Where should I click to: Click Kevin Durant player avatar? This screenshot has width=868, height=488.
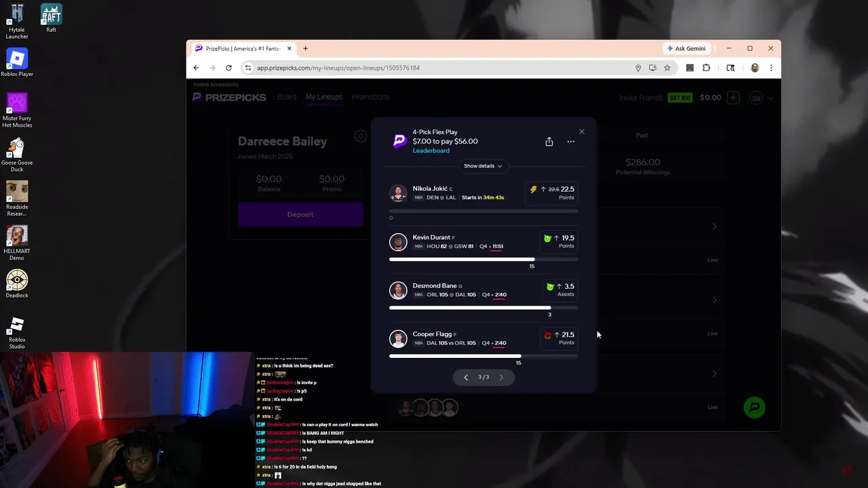point(398,242)
